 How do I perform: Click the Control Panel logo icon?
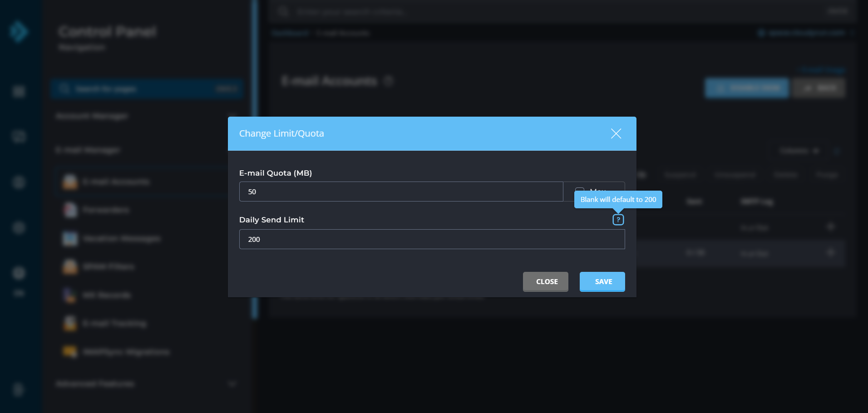click(18, 32)
